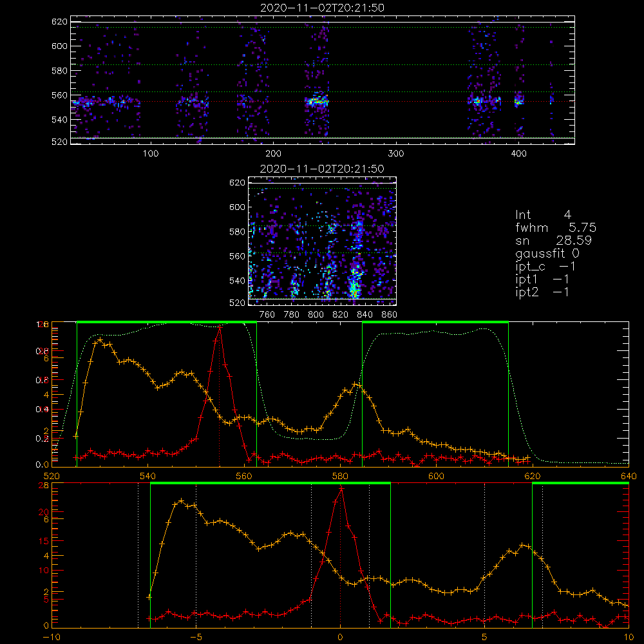This screenshot has width=644, height=644.
Task: Click x-axis label 800 on middle spectrogram
Action: point(316,315)
